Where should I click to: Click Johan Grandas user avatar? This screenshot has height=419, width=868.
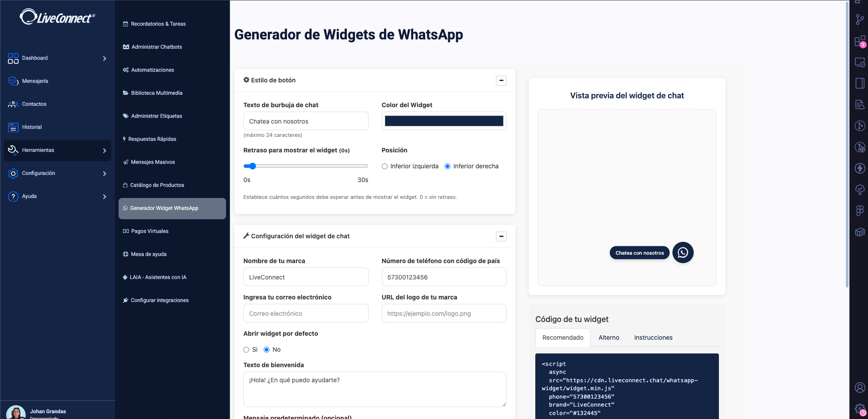coord(16,412)
